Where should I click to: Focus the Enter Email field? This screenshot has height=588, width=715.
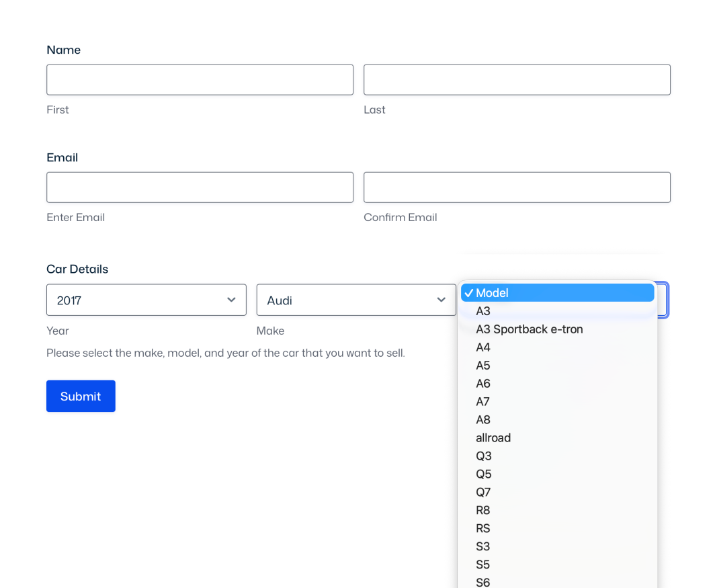[x=200, y=187]
